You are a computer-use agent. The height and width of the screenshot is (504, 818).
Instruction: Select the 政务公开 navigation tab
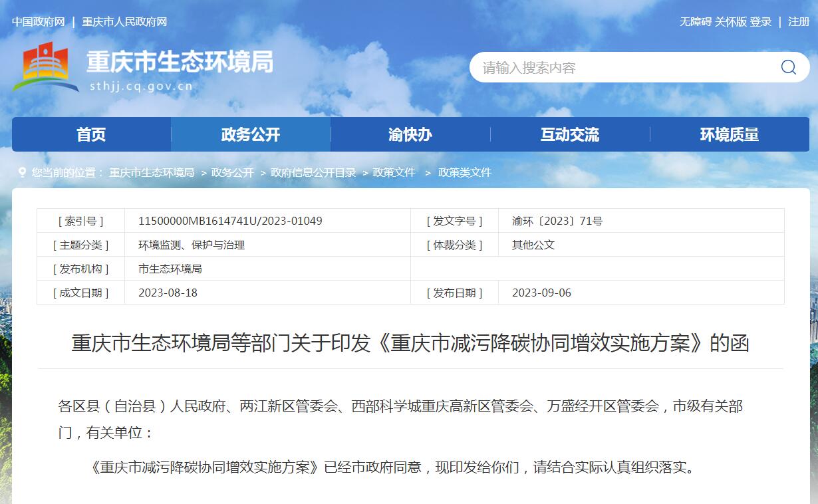(x=251, y=134)
